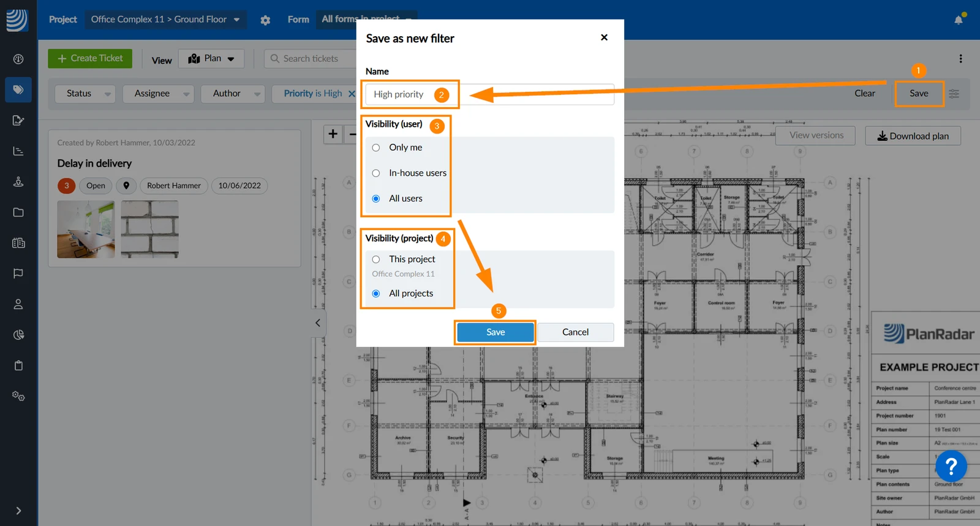
Task: Open the Office Complex 11 project dropdown
Action: [x=166, y=20]
